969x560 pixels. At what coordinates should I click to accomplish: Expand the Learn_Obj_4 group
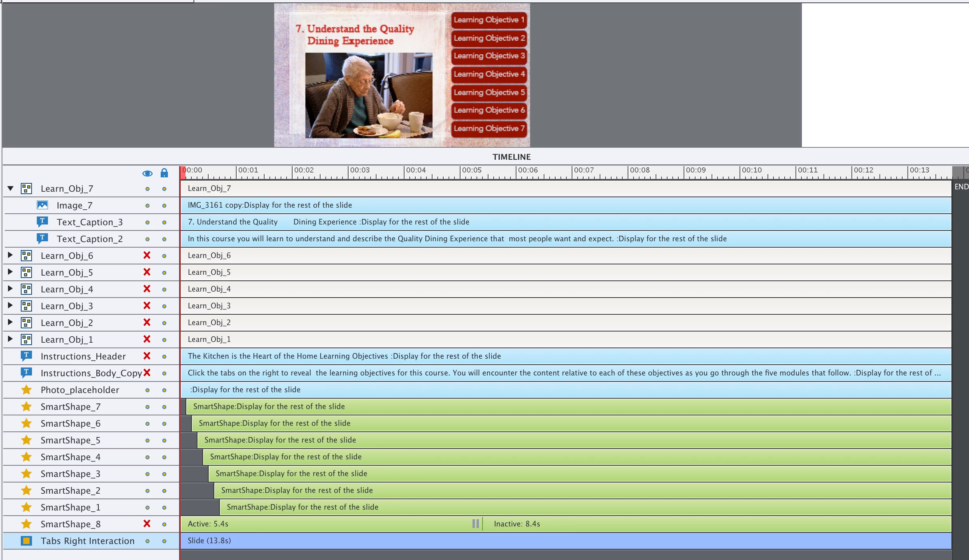click(11, 289)
